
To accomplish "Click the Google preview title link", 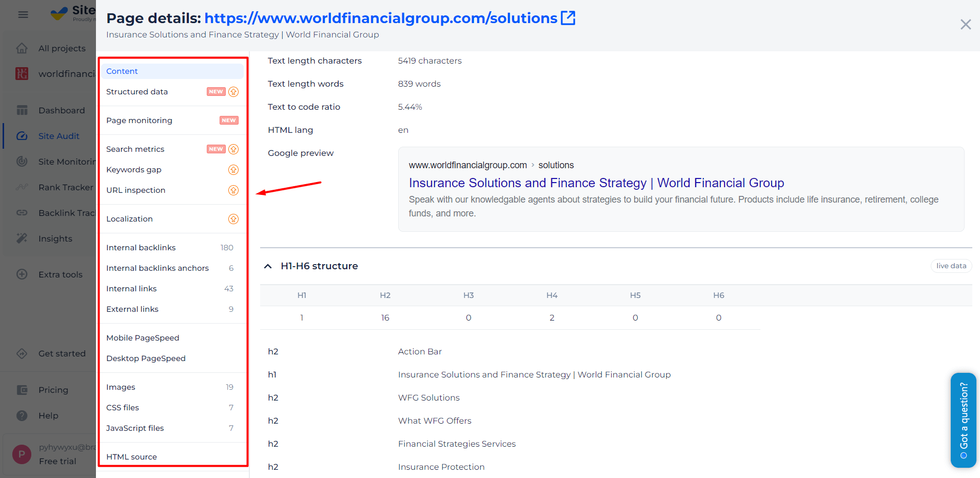I will coord(596,183).
